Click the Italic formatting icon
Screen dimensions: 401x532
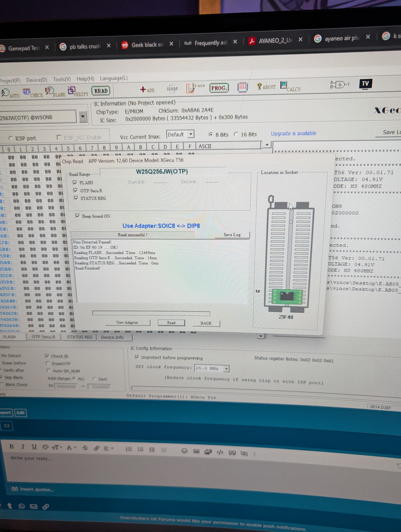[x=23, y=447]
